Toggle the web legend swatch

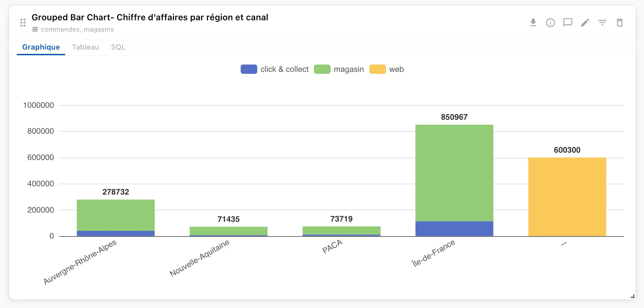[x=378, y=69]
